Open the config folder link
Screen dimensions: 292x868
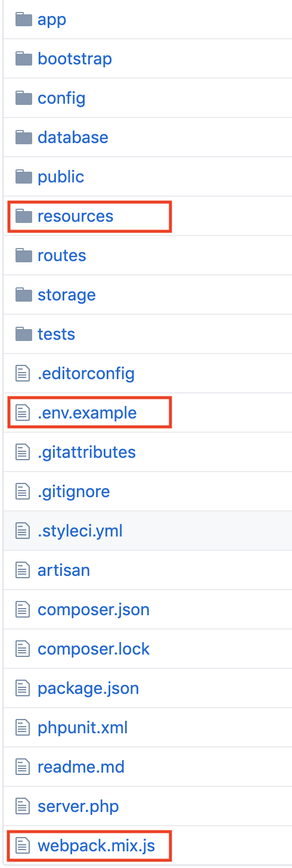click(x=61, y=98)
